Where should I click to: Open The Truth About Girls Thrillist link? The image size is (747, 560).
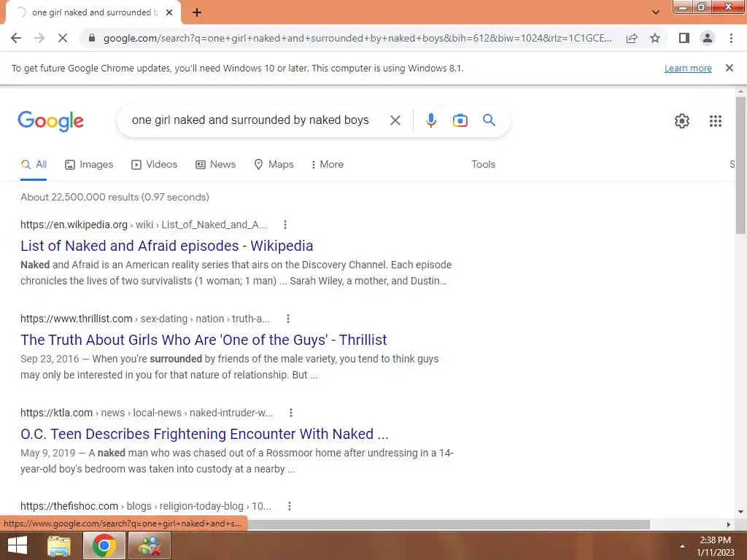[204, 340]
